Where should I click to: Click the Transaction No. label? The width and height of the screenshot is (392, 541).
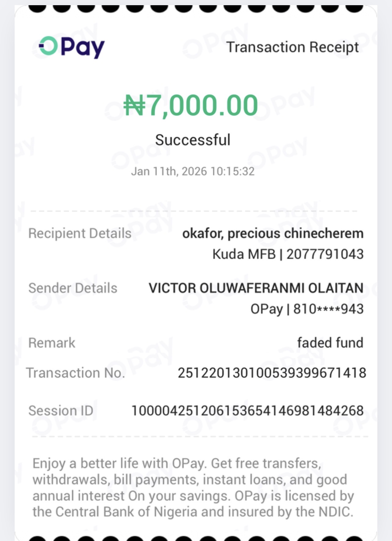75,373
